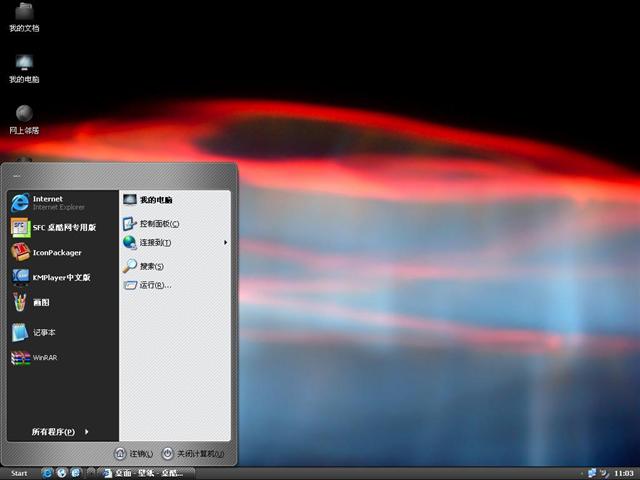
Task: Click the globe icon in Quick Launch
Action: pos(62,473)
